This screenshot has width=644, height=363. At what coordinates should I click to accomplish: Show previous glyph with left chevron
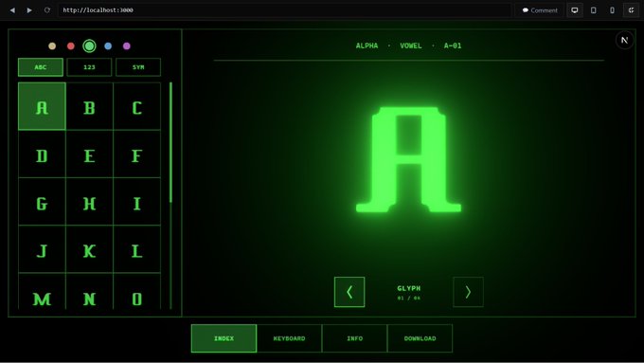[349, 292]
